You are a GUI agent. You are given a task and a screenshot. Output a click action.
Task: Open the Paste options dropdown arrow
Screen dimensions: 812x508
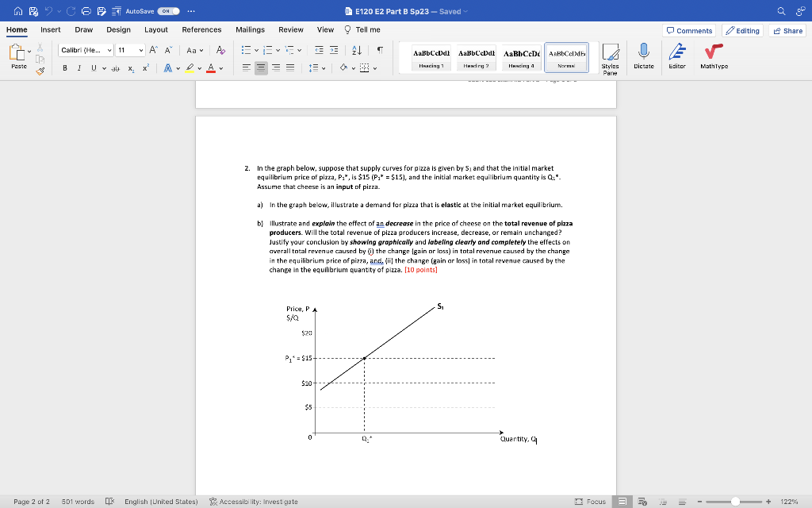29,52
